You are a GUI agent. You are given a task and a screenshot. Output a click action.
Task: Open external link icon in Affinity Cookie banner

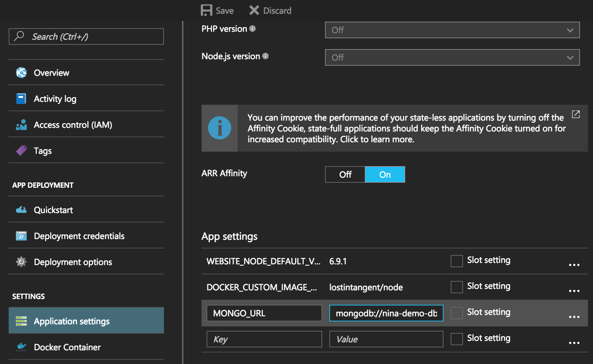(x=576, y=114)
